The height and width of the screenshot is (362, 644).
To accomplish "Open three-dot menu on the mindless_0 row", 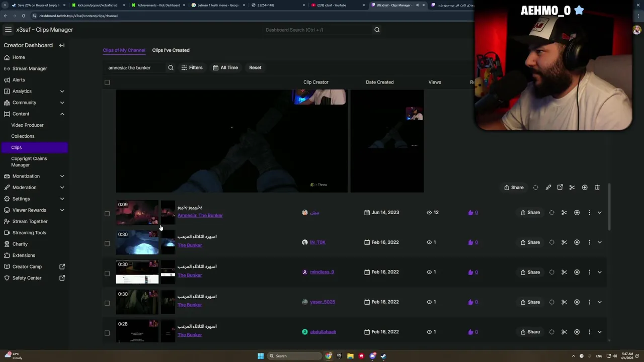I will (x=589, y=272).
